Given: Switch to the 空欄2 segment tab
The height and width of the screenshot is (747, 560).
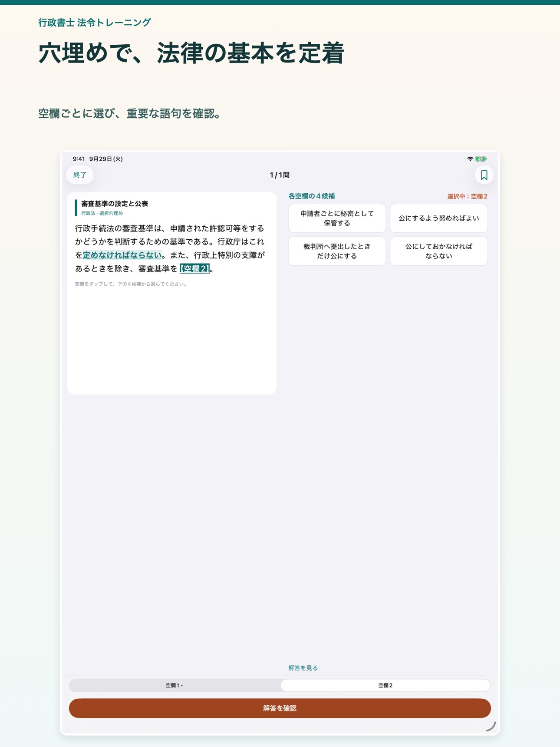Looking at the screenshot, I should [x=385, y=685].
